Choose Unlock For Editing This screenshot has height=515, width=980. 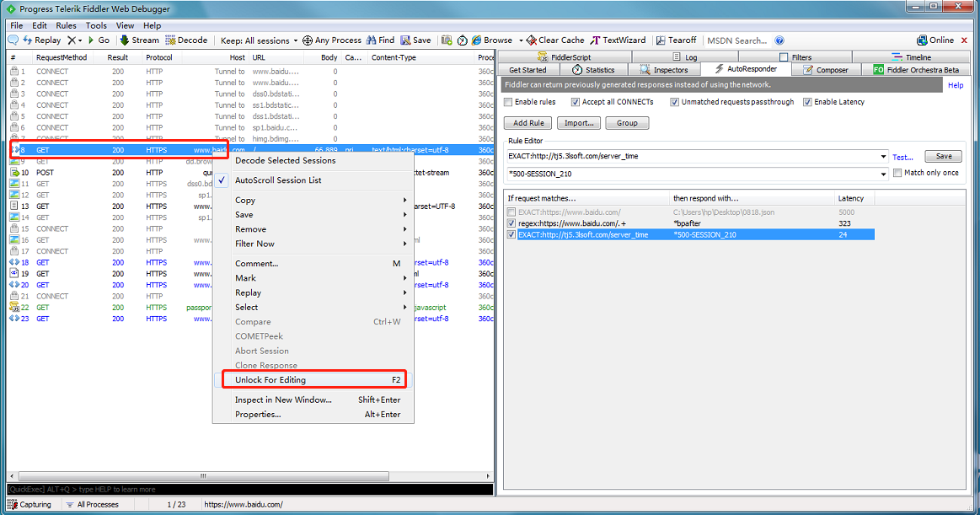pos(313,380)
